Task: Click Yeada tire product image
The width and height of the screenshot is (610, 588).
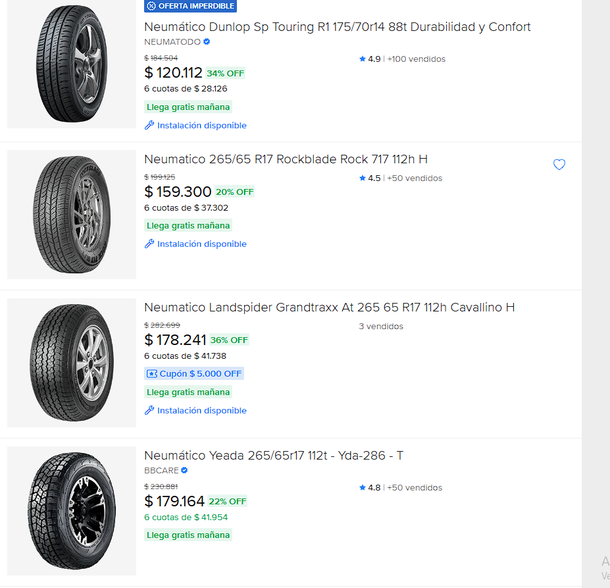Action: click(71, 510)
